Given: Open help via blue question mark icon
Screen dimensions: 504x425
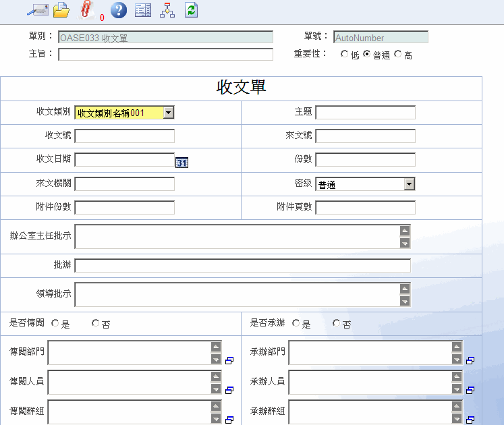Looking at the screenshot, I should (118, 10).
